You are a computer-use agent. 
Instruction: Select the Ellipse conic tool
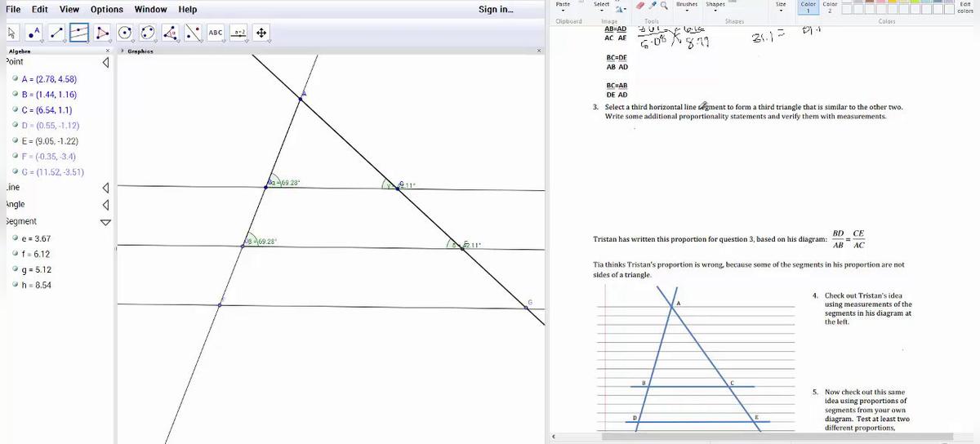point(148,33)
